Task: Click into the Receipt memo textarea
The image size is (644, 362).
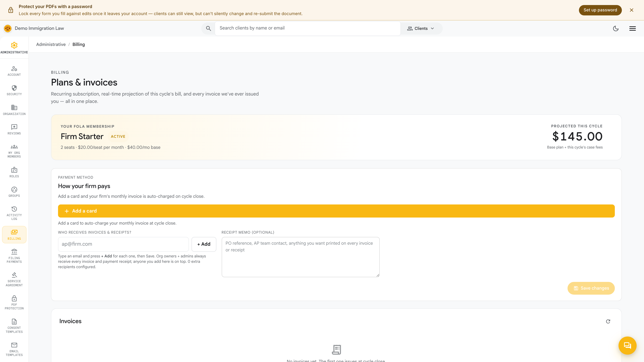Action: click(x=301, y=257)
